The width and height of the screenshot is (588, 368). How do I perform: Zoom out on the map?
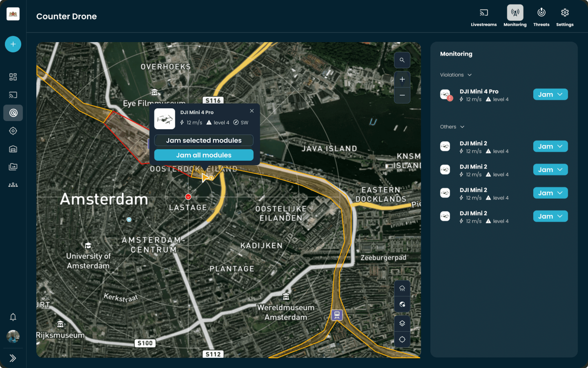402,95
